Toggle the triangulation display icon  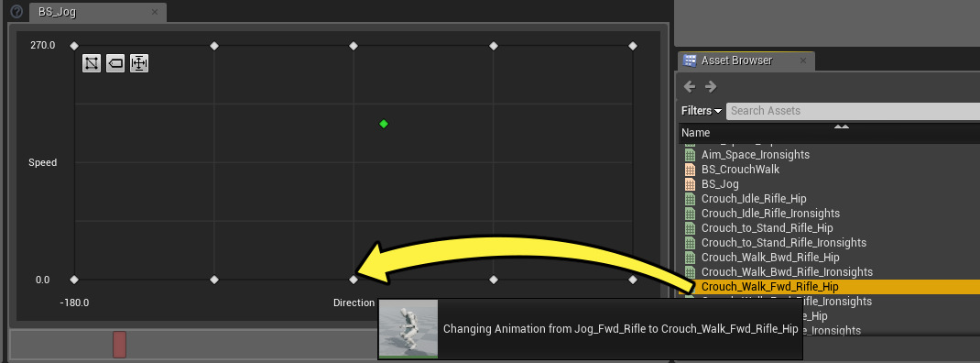coord(92,63)
